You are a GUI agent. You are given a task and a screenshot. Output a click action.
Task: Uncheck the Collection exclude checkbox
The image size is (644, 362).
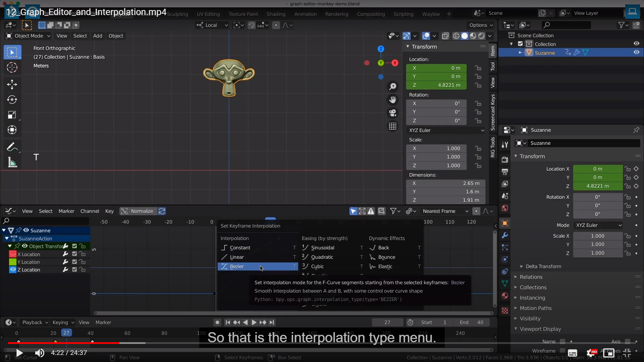click(x=520, y=44)
